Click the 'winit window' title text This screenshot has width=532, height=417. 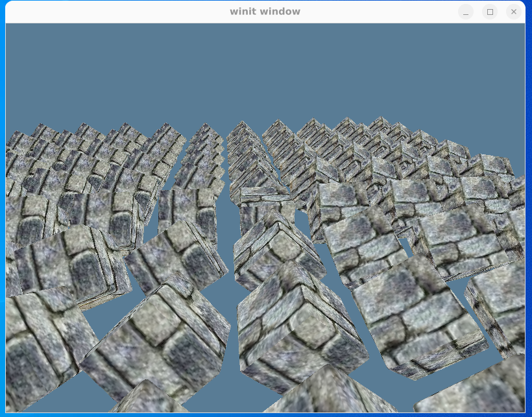pyautogui.click(x=265, y=12)
